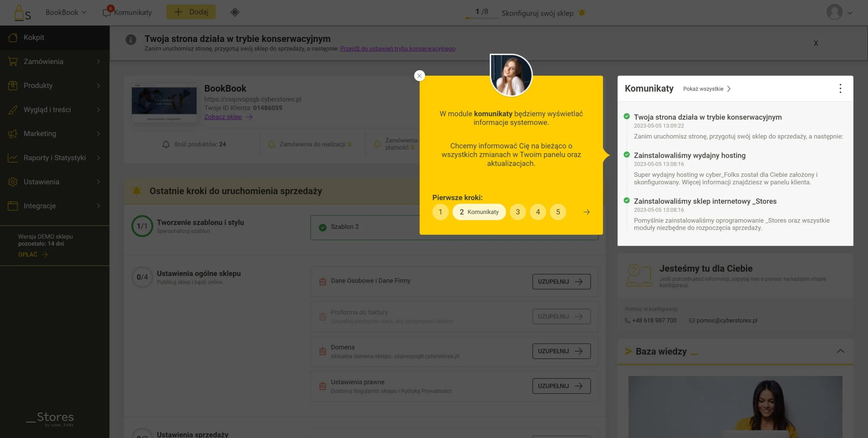Click the Zobacz sklep link

pyautogui.click(x=223, y=117)
